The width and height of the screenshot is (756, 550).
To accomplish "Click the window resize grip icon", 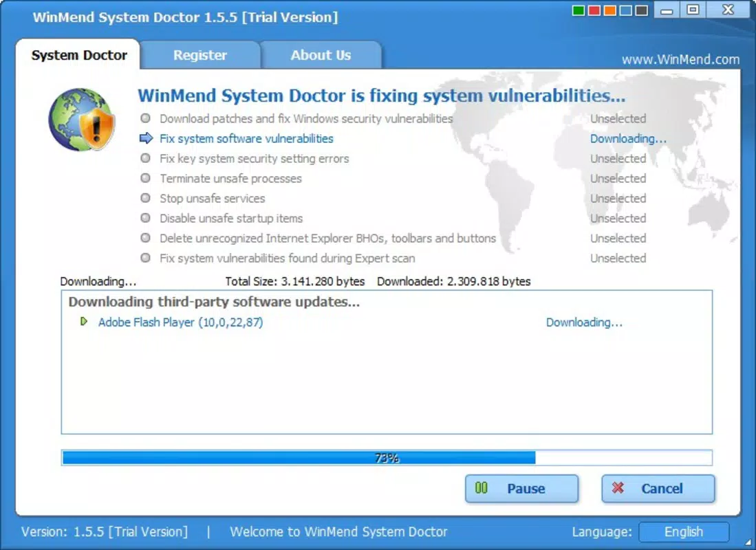I will [x=748, y=542].
